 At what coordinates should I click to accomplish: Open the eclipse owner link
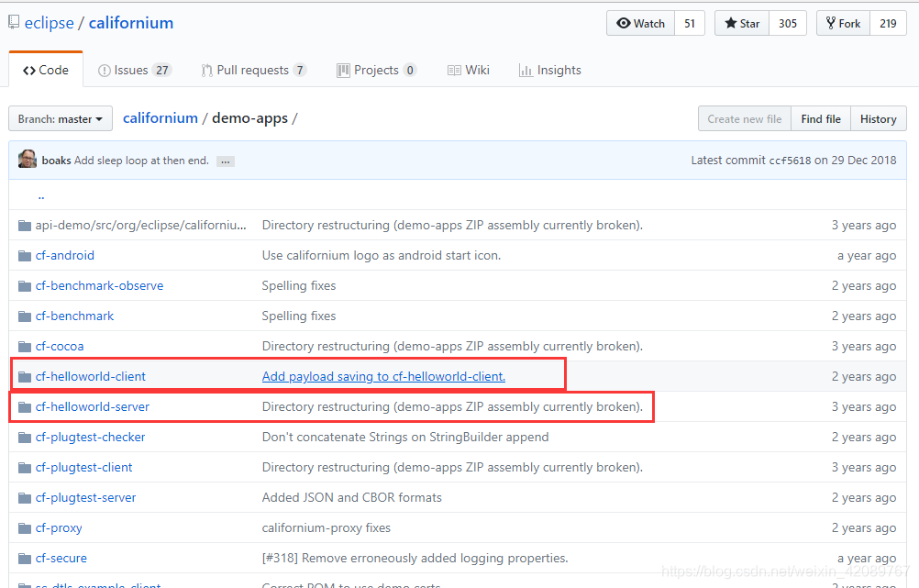(x=50, y=23)
